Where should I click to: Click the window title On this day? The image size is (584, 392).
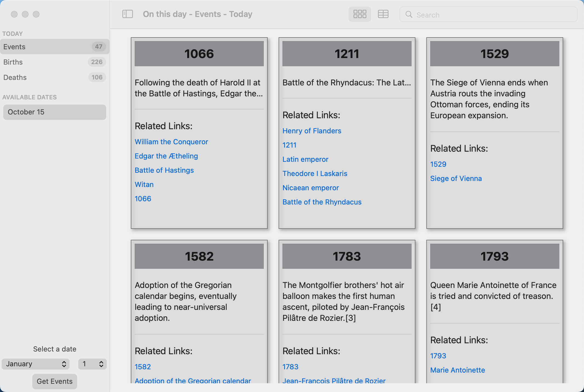click(197, 14)
